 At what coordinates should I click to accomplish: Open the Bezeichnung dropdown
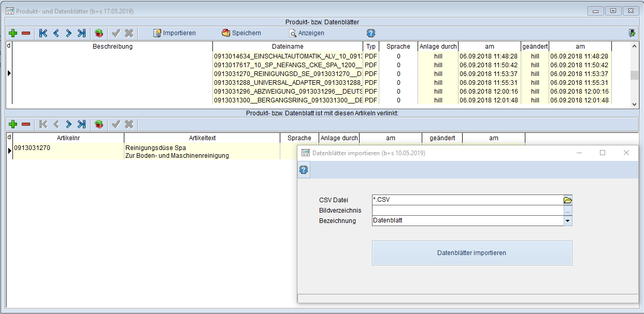pos(568,221)
